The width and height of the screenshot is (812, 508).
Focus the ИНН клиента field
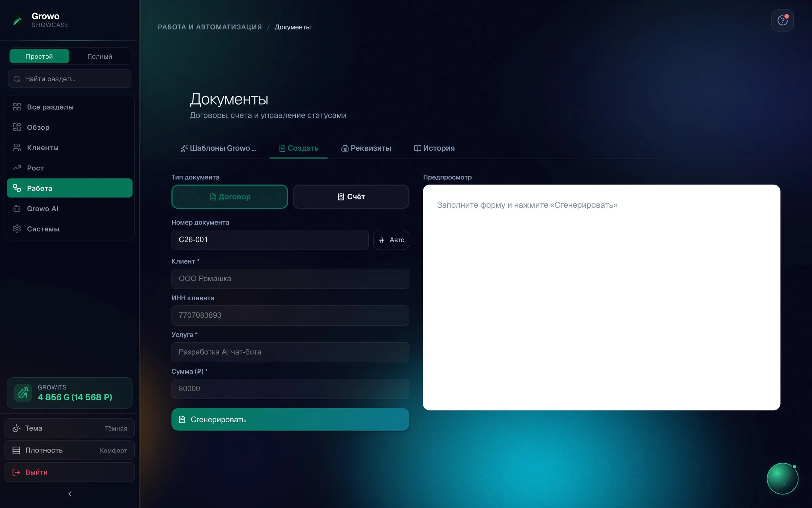click(290, 315)
